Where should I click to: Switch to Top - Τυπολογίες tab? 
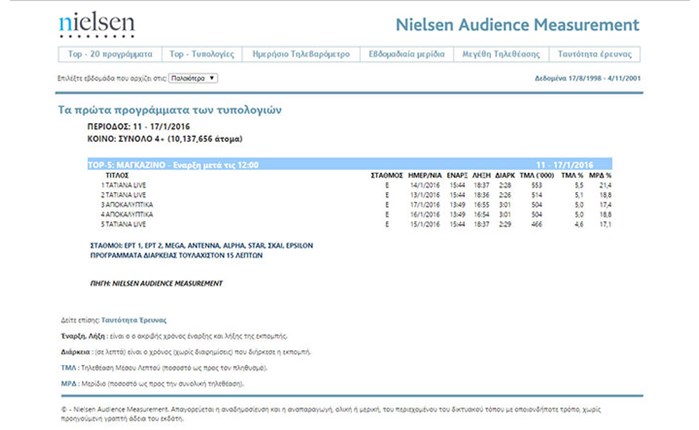coord(202,54)
